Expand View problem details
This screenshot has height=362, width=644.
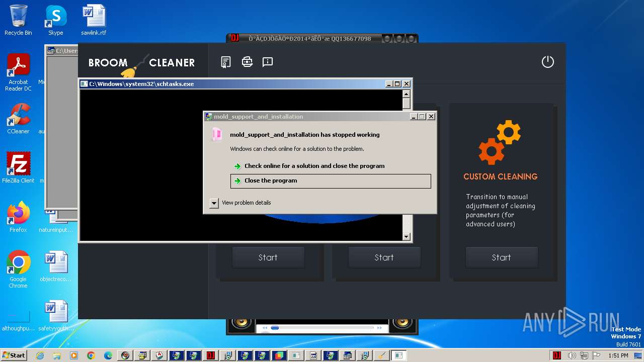coord(240,203)
